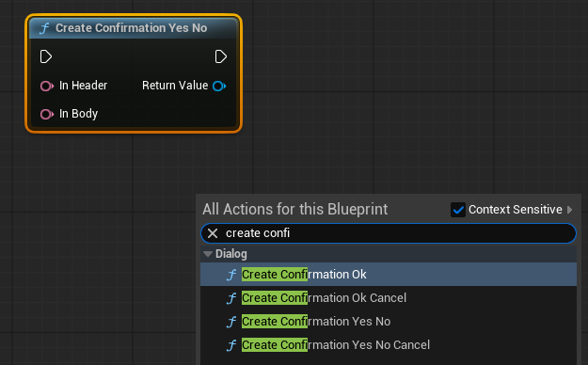Choose Create Confirmation Ok Cancel action
The height and width of the screenshot is (365, 588).
coord(389,298)
